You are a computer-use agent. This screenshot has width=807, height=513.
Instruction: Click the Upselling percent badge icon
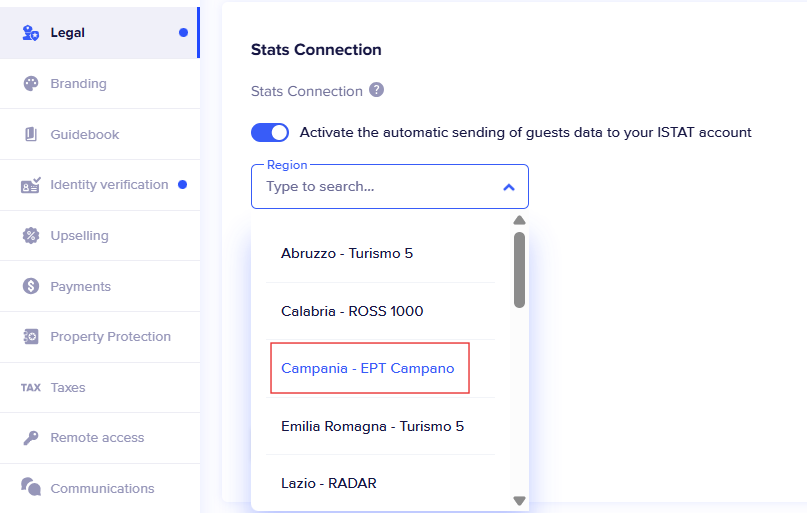pos(31,236)
